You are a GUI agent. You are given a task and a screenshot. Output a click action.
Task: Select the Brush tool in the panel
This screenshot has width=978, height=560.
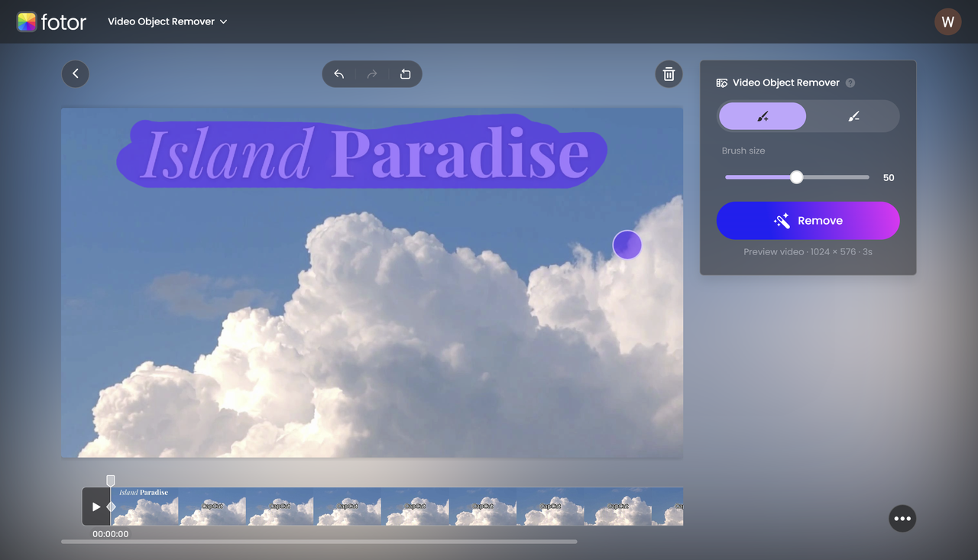[762, 115]
